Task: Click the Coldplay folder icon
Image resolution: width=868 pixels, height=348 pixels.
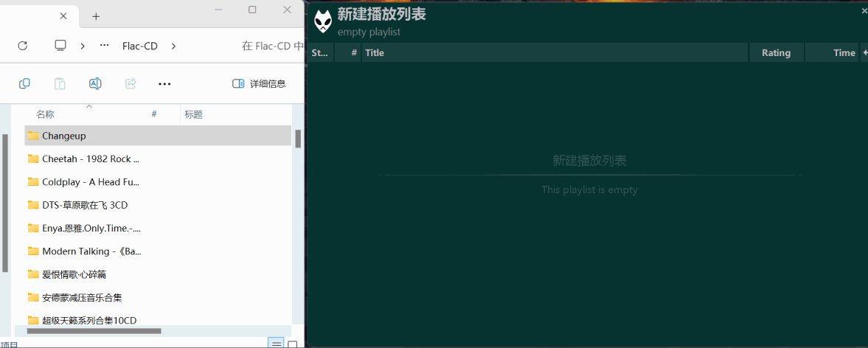Action: click(33, 182)
